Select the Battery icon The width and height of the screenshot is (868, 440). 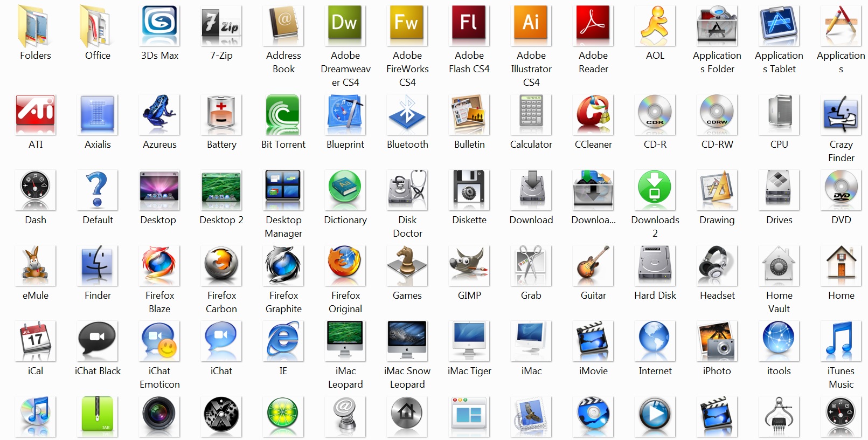coord(221,114)
